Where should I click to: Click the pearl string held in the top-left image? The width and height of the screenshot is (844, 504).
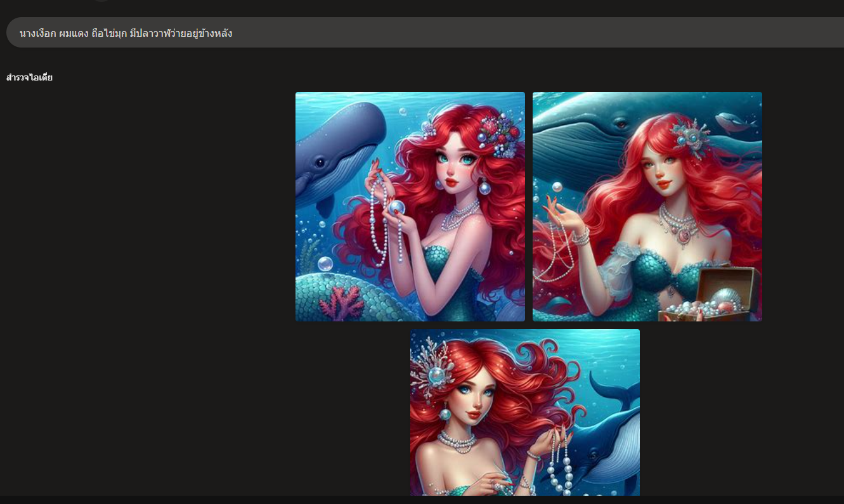[380, 222]
